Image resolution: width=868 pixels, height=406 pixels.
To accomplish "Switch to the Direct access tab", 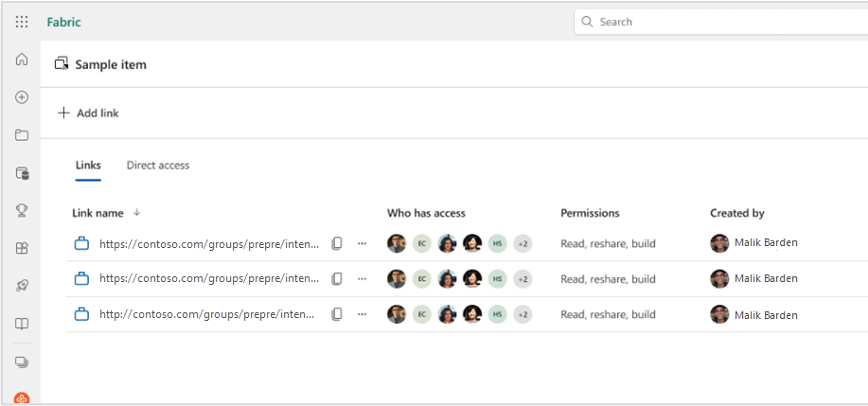I will (x=158, y=166).
